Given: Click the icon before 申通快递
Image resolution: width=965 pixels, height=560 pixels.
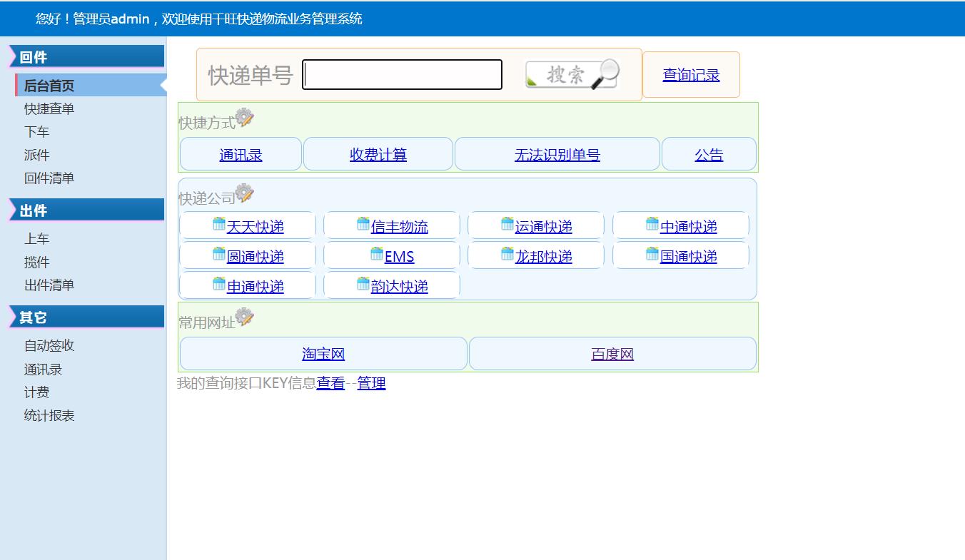Looking at the screenshot, I should click(x=219, y=284).
